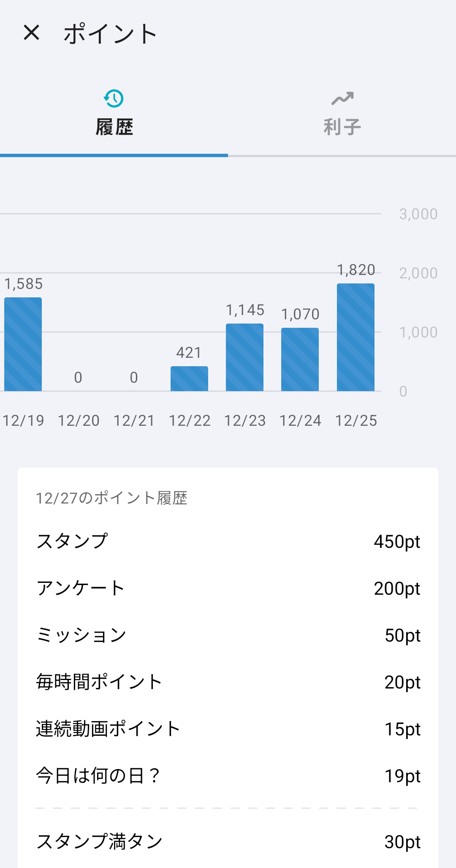Tap the 12/20 date label

point(79,421)
